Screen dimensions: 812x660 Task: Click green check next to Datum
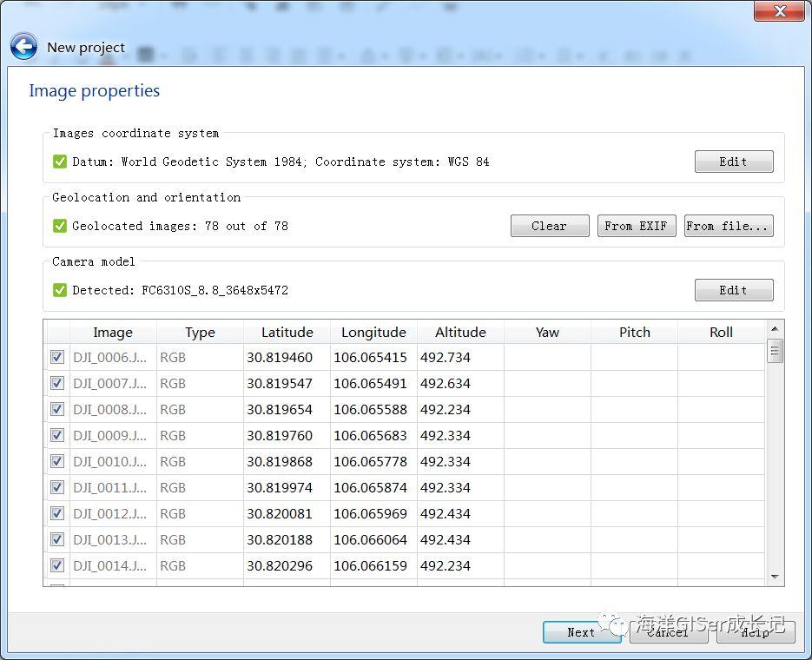coord(60,162)
